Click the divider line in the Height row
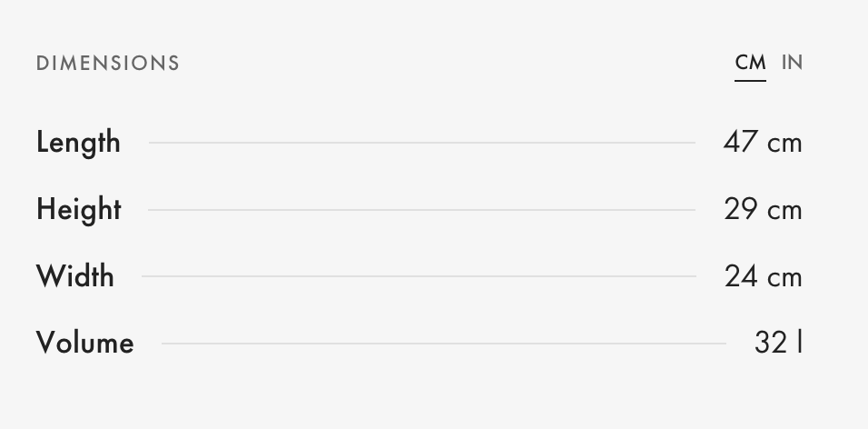Screen dimensions: 868x429 click(x=421, y=210)
